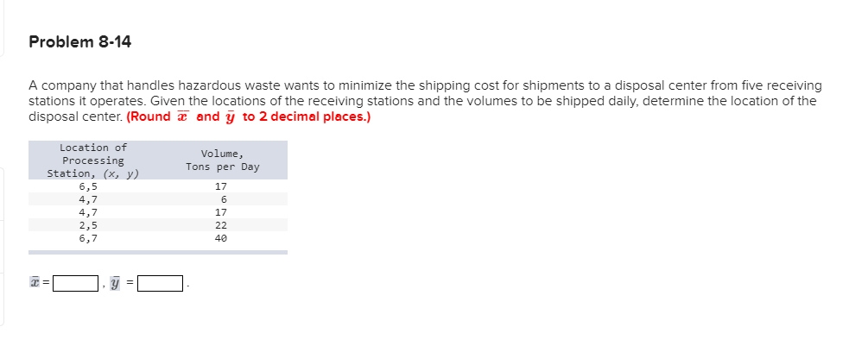Click the volume value 22
Image resolution: width=868 pixels, height=346 pixels.
(x=221, y=224)
